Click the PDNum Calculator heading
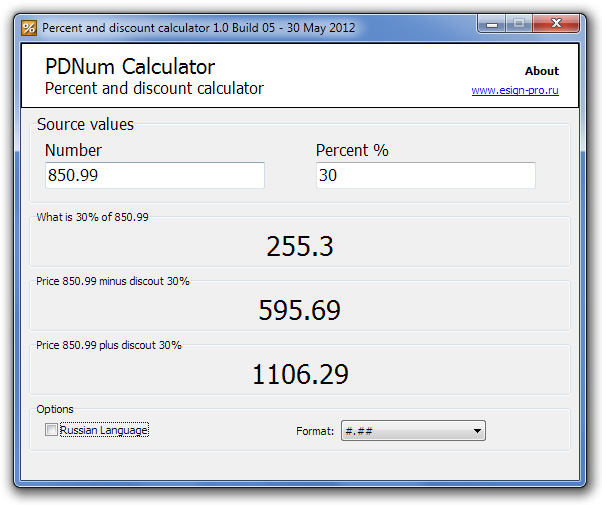This screenshot has height=505, width=602. point(130,67)
